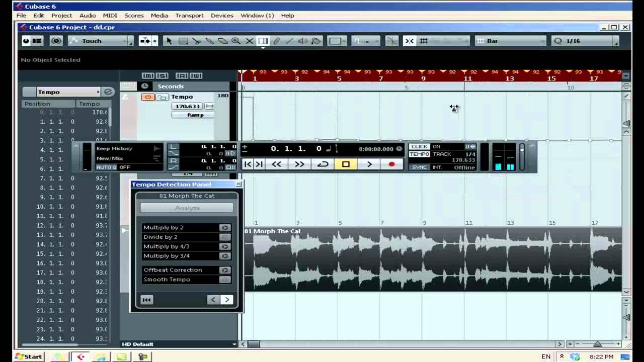The height and width of the screenshot is (362, 644).
Task: Open the Devices menu
Action: click(222, 15)
